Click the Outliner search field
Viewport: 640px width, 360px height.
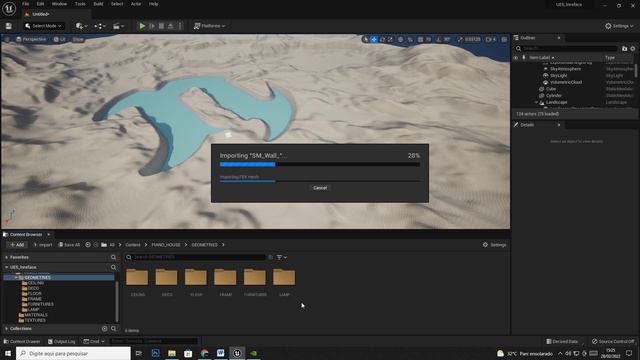567,49
